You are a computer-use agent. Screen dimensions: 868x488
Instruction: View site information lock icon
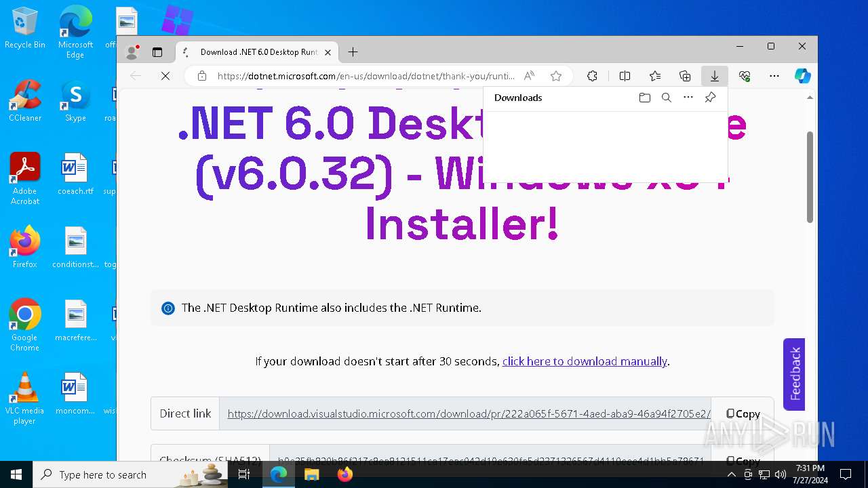tap(201, 76)
